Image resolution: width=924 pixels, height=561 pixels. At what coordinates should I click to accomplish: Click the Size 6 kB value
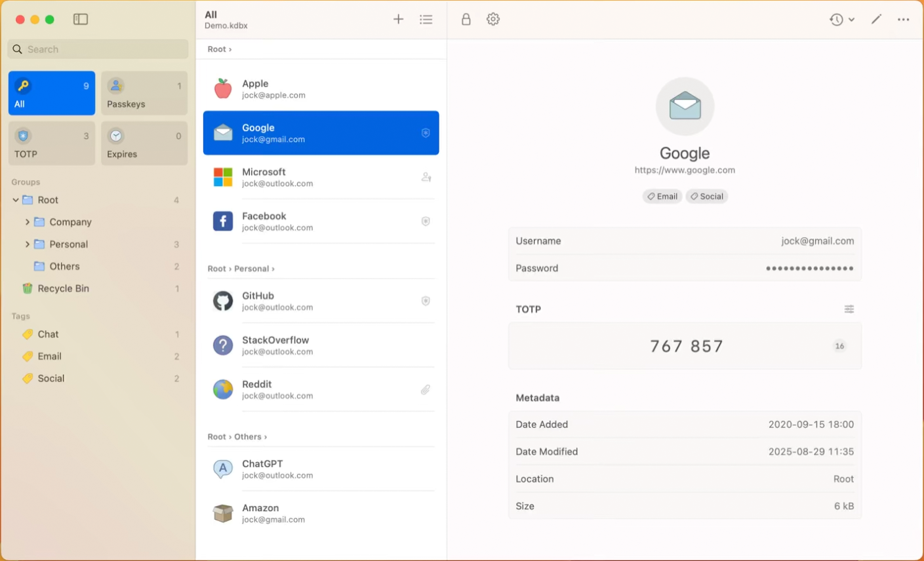[x=844, y=506]
